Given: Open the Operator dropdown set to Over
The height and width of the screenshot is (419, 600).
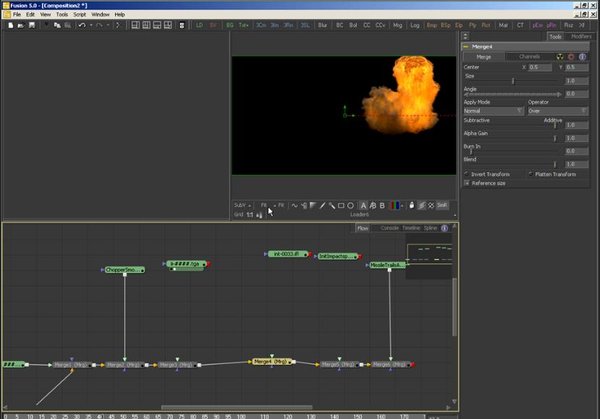Looking at the screenshot, I should tap(557, 111).
